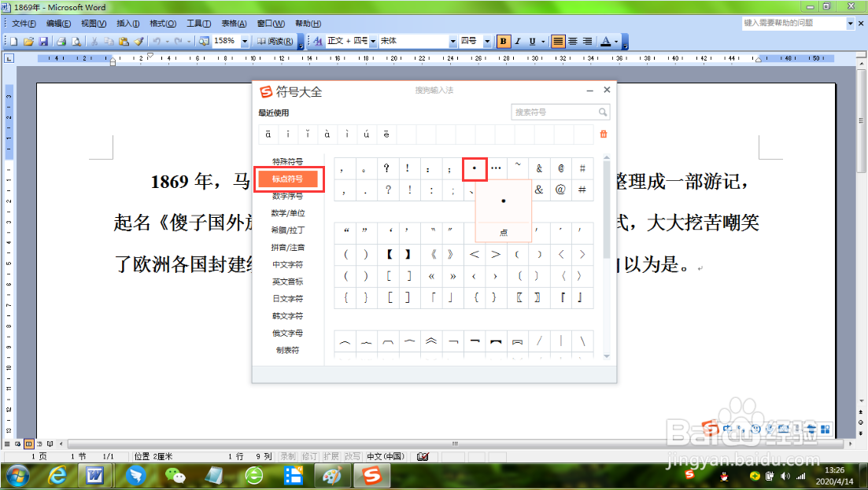Create a new blank document
Screen dimensions: 868x490
[x=14, y=42]
